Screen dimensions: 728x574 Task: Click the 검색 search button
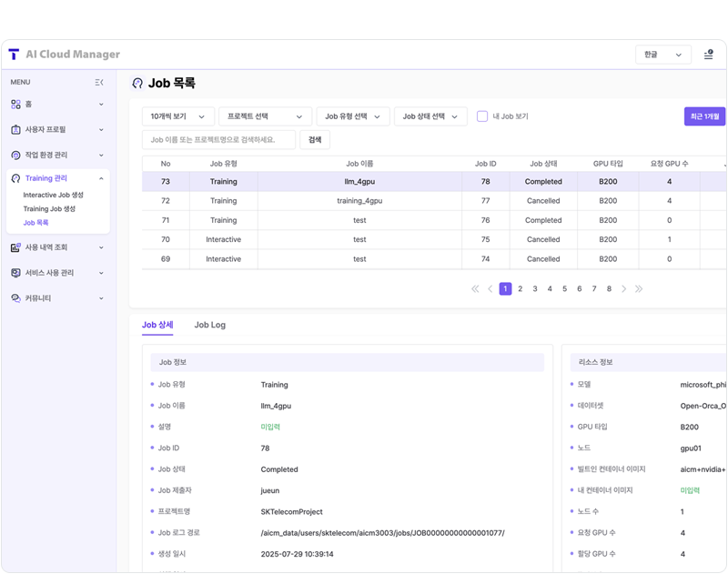tap(315, 140)
